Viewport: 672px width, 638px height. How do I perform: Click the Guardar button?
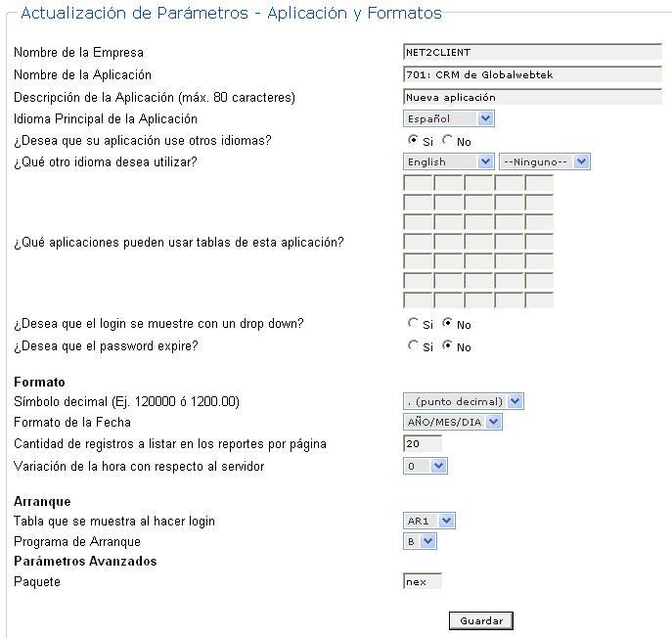pyautogui.click(x=480, y=621)
